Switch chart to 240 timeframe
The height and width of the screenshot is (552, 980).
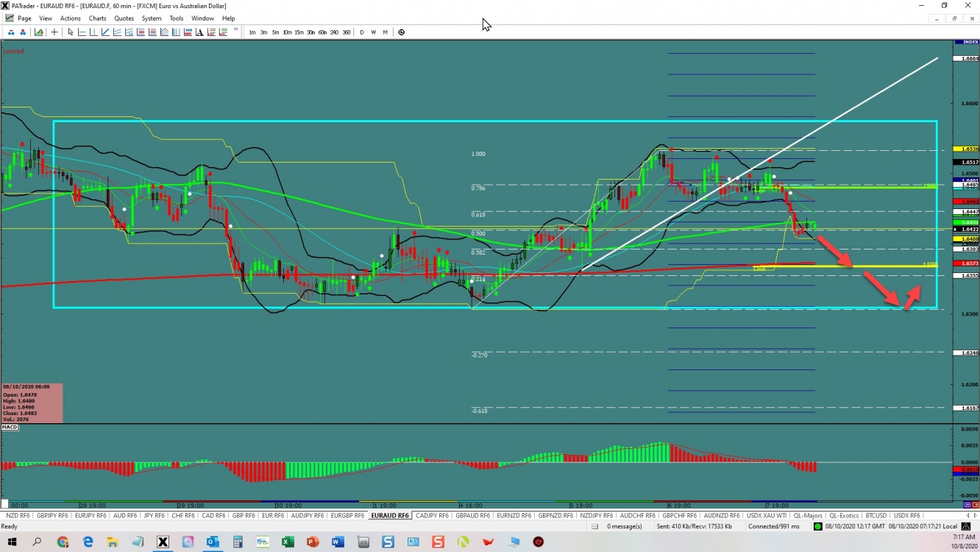[334, 32]
